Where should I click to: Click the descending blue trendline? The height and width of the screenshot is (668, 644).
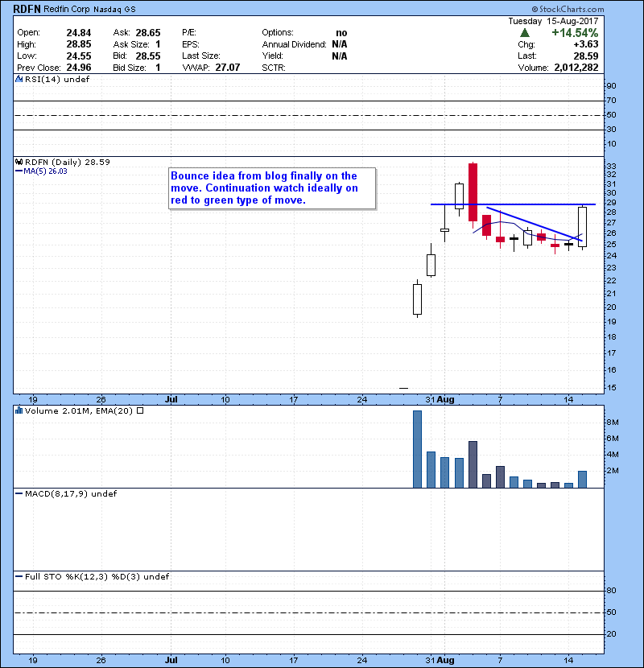pos(535,224)
